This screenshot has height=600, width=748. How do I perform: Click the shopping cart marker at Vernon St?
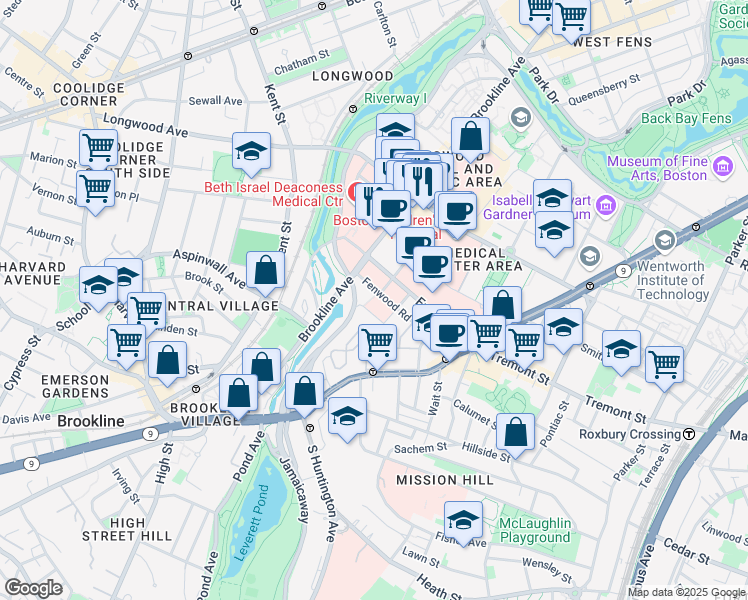coord(95,189)
